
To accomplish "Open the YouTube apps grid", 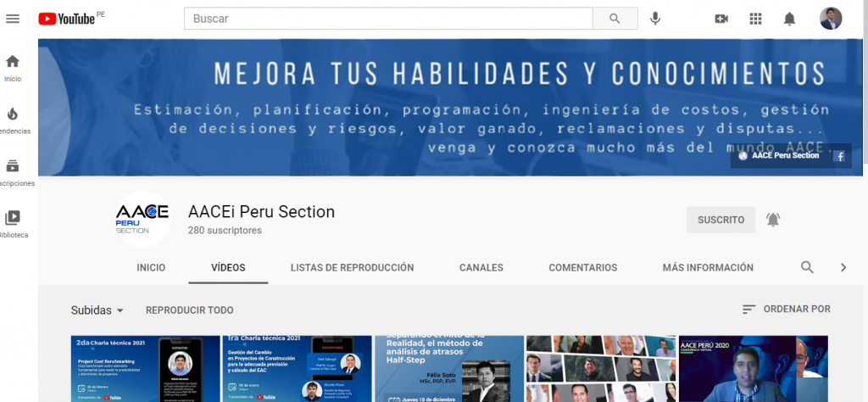I will tap(755, 19).
